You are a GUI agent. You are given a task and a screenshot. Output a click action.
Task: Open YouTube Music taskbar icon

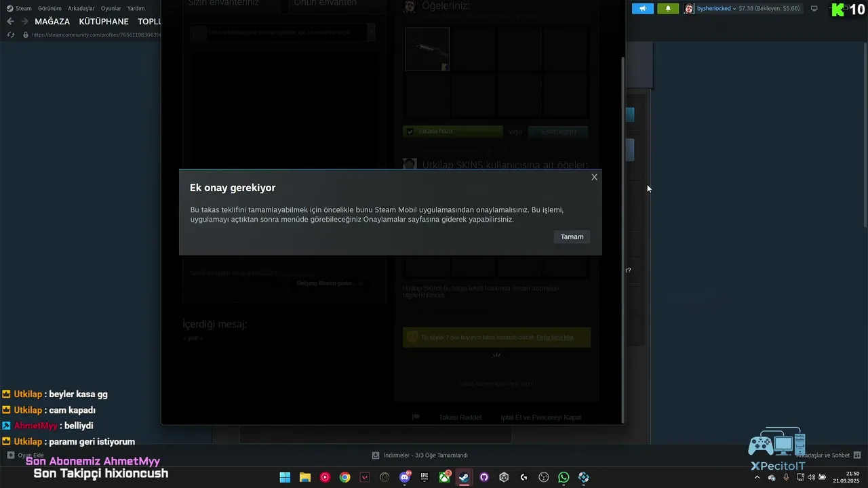325,477
